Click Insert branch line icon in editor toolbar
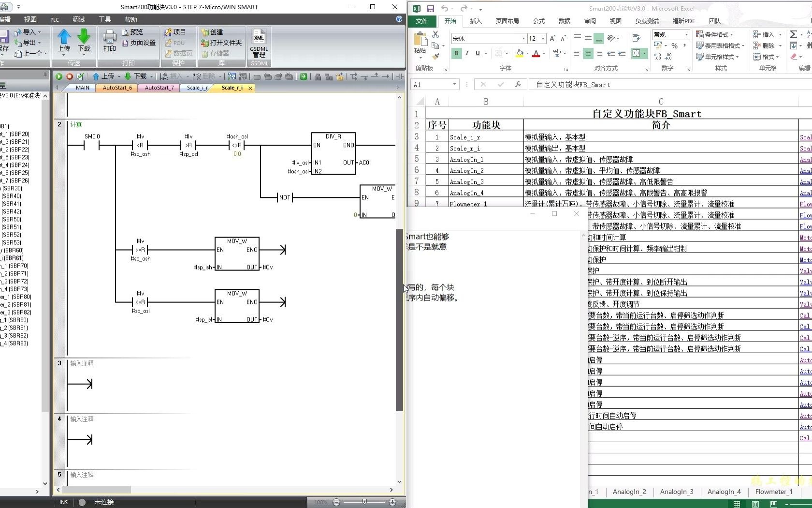Image resolution: width=812 pixels, height=508 pixels. (x=354, y=76)
